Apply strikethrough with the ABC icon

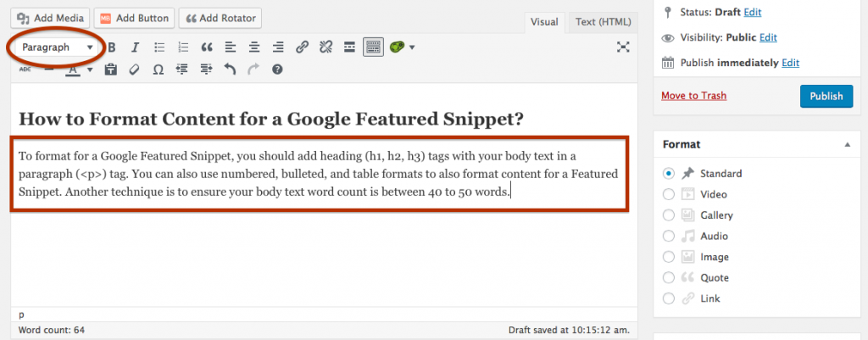(x=25, y=70)
